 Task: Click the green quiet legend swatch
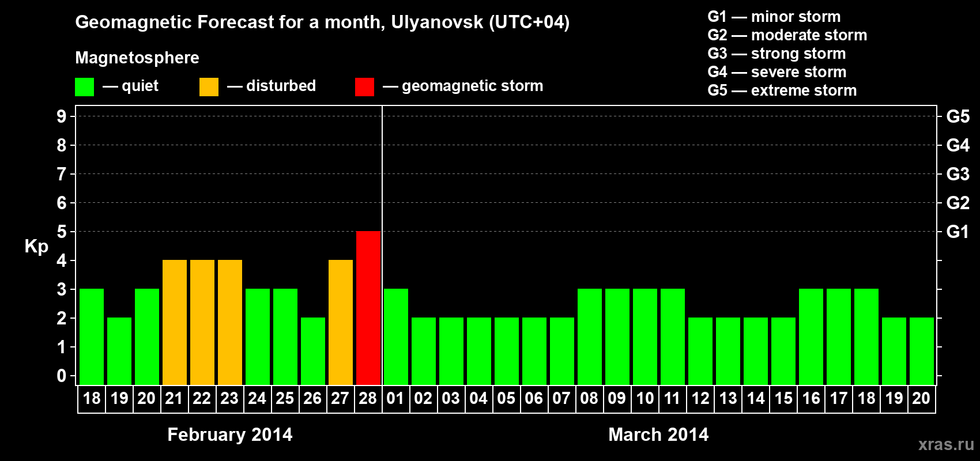[x=84, y=87]
